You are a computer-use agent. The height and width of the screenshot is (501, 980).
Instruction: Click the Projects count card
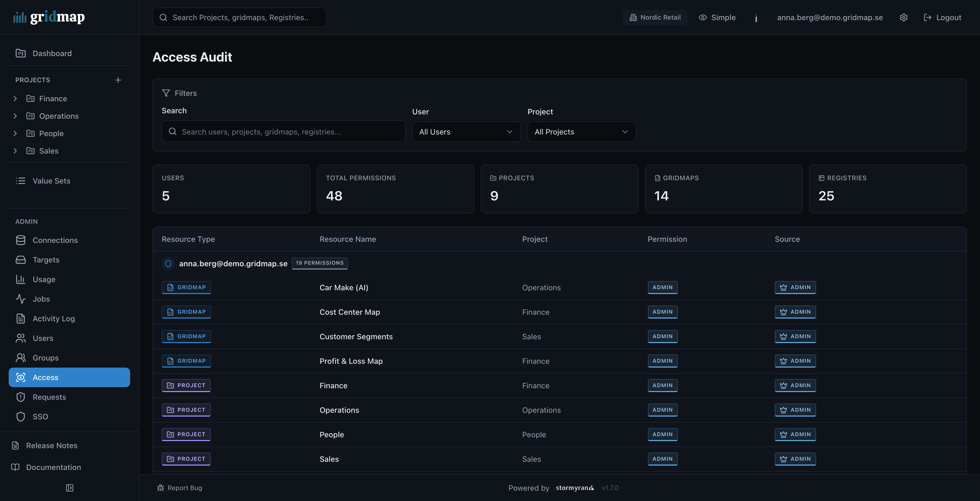[560, 189]
